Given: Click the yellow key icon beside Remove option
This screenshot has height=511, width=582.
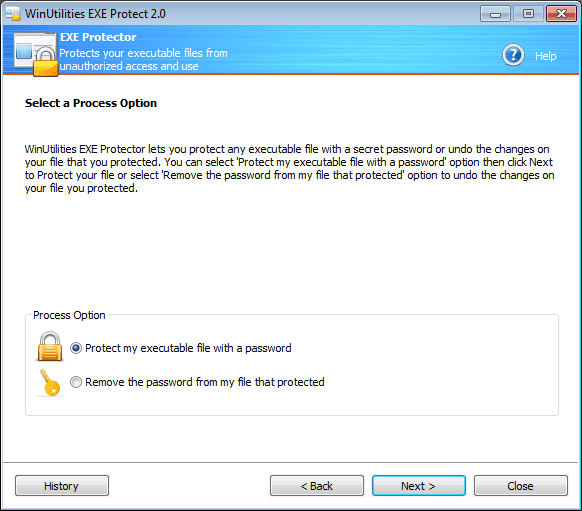Looking at the screenshot, I should 50,383.
